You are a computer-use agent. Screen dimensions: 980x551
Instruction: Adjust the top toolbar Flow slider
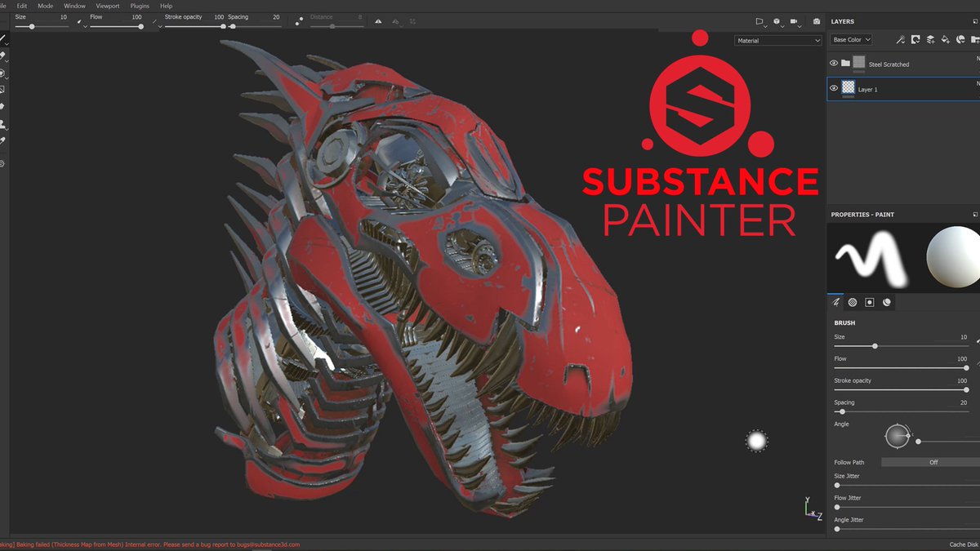(117, 26)
